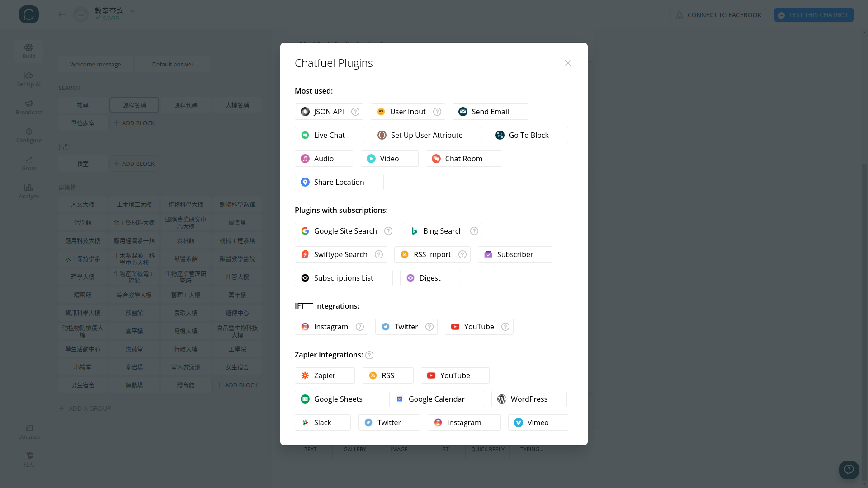This screenshot has width=868, height=488.
Task: Click the help icon next to Bing Search
Action: click(x=474, y=231)
